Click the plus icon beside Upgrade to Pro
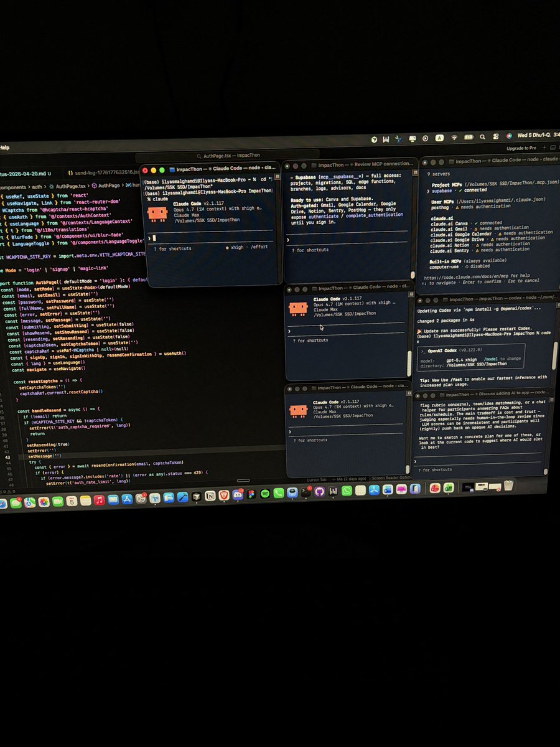The image size is (560, 747). coord(544,148)
